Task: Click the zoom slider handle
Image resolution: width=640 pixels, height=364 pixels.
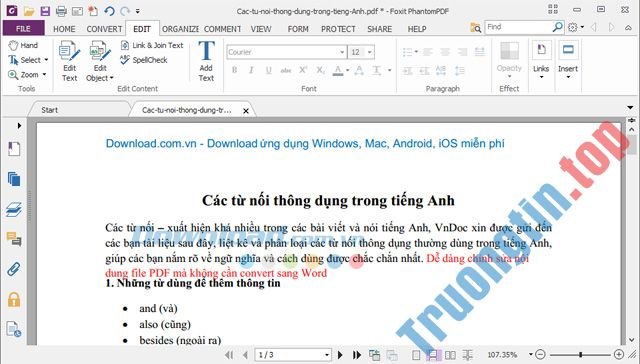Action: tap(580, 355)
